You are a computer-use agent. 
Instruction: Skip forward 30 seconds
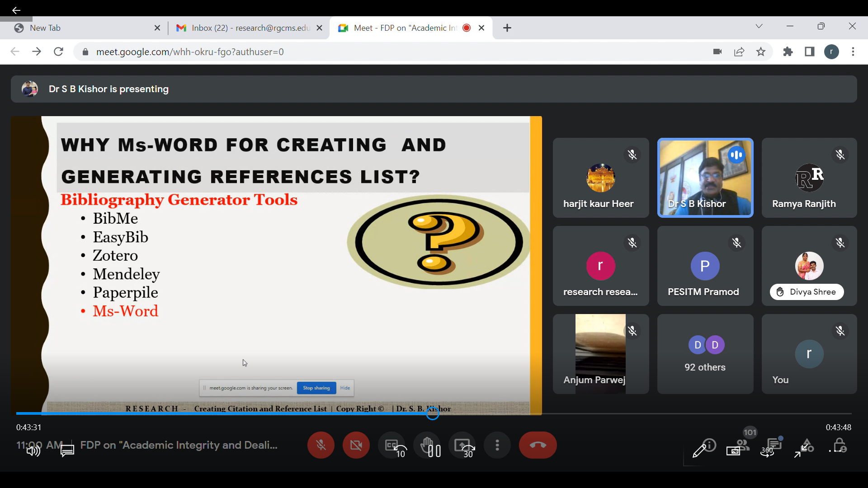[468, 451]
